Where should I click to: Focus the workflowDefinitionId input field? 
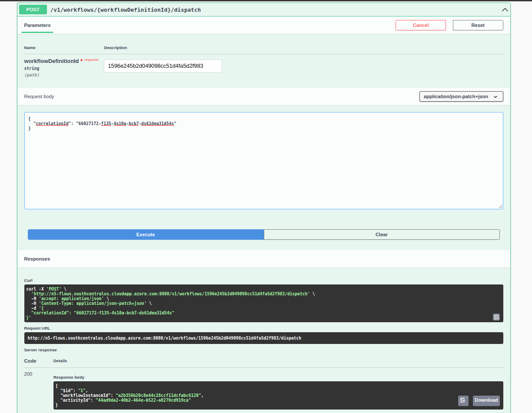click(163, 66)
